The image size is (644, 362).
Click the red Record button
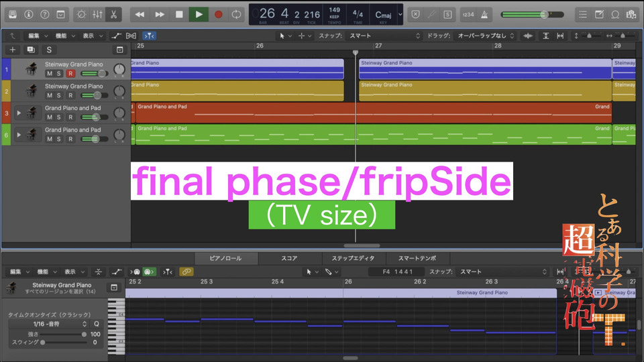pos(219,14)
